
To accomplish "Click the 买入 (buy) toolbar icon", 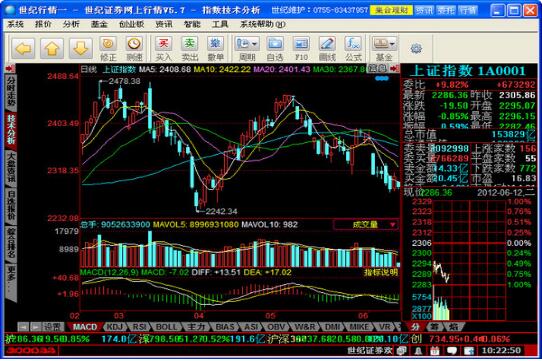I will [x=163, y=49].
